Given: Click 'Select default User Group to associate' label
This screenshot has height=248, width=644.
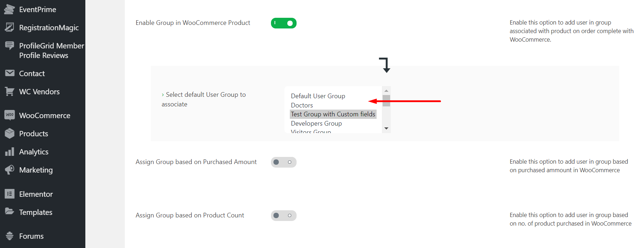Looking at the screenshot, I should click(x=204, y=99).
